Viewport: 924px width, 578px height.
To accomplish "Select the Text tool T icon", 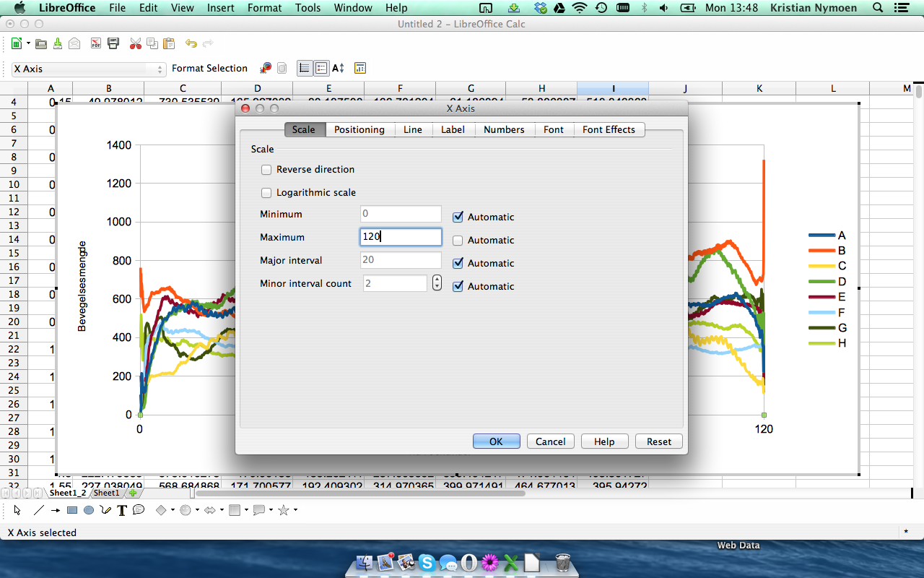I will point(122,510).
